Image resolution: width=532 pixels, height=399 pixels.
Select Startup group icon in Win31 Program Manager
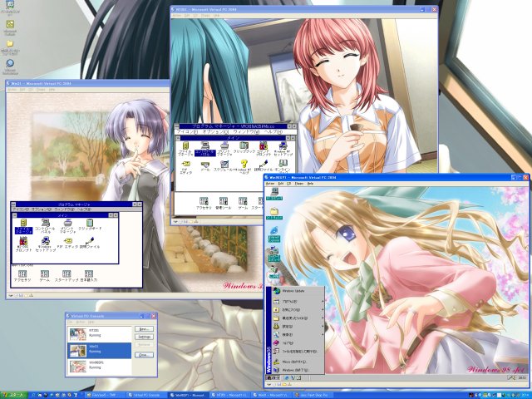[x=66, y=276]
